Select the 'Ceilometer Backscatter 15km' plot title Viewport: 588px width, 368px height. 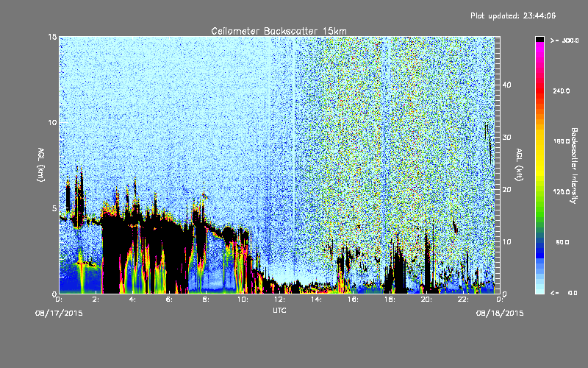pos(279,31)
